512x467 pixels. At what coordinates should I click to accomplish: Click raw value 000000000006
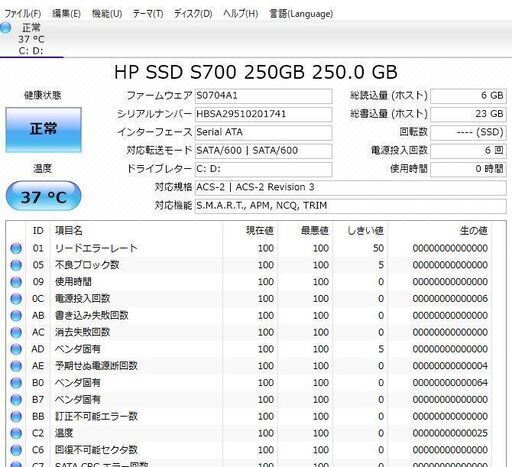[450, 299]
